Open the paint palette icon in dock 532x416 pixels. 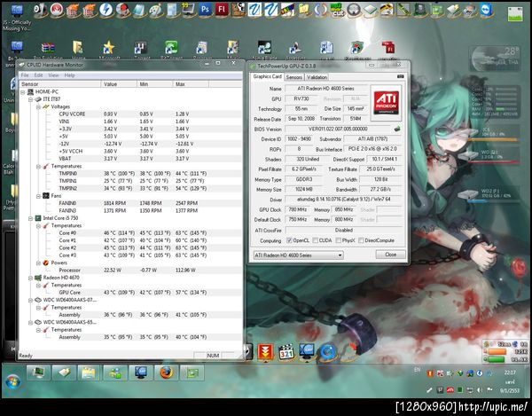[155, 10]
